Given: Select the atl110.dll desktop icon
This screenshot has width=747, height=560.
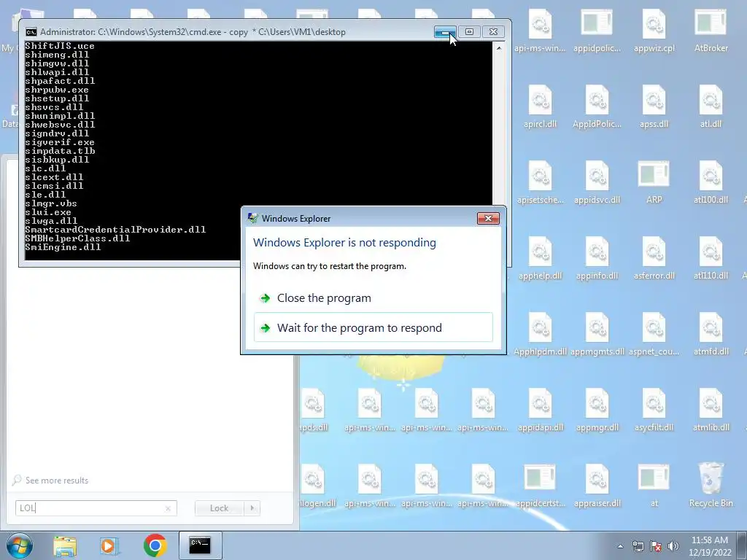Looking at the screenshot, I should pos(711,257).
